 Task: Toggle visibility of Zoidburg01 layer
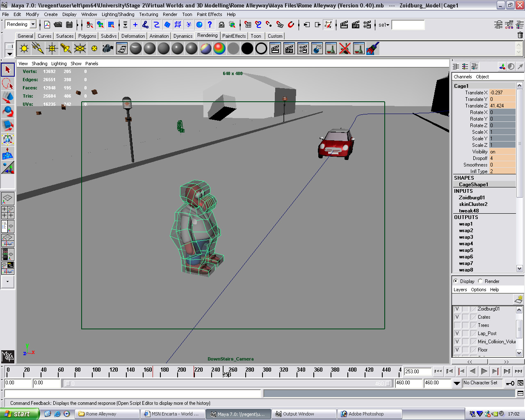pos(457,309)
